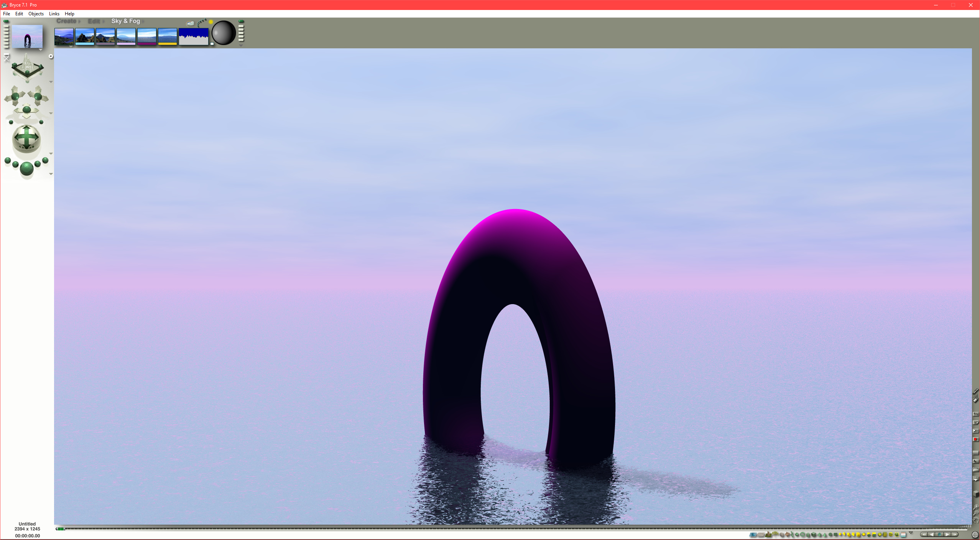Toggle the white ring view option button
The height and width of the screenshot is (540, 980).
tap(51, 56)
